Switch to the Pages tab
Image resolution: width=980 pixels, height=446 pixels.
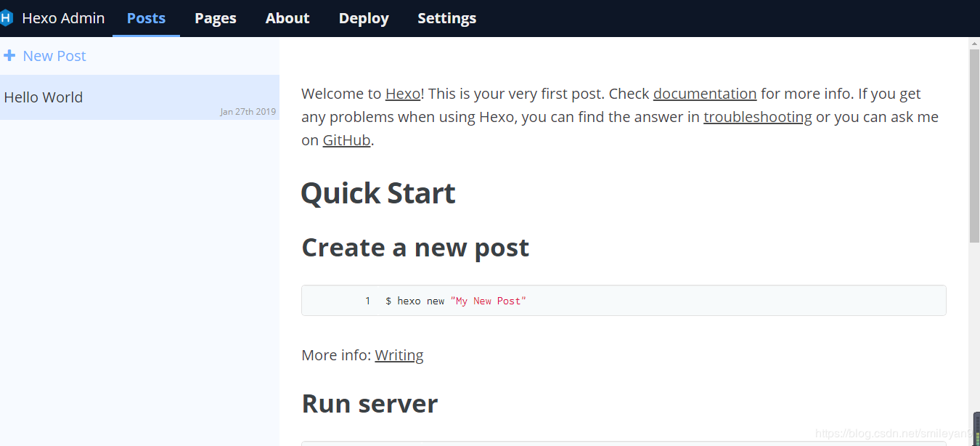tap(216, 18)
